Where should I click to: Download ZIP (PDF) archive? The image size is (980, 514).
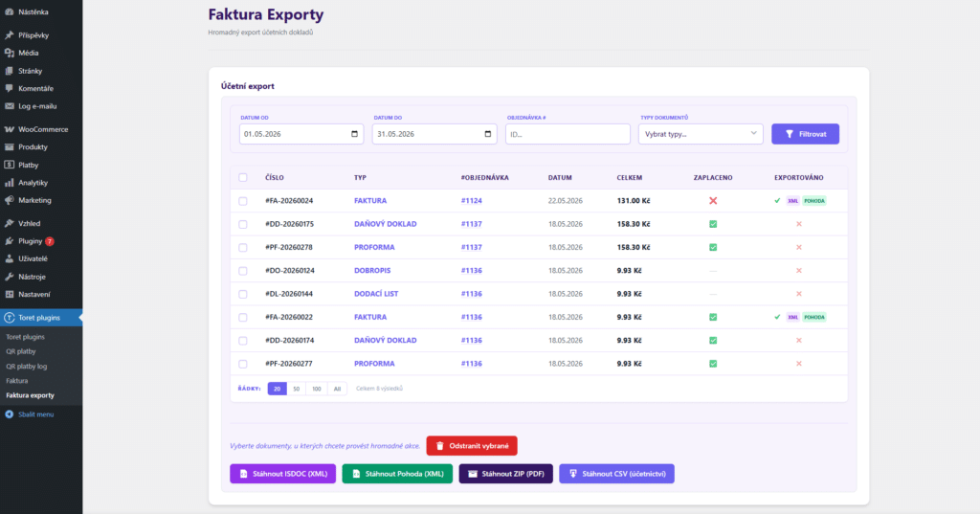[505, 474]
